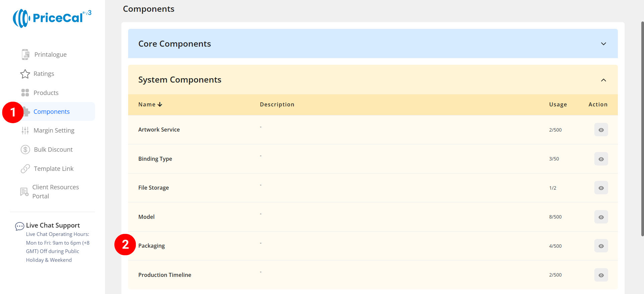Expand the Core Components section chevron
The image size is (644, 294).
[x=603, y=44]
